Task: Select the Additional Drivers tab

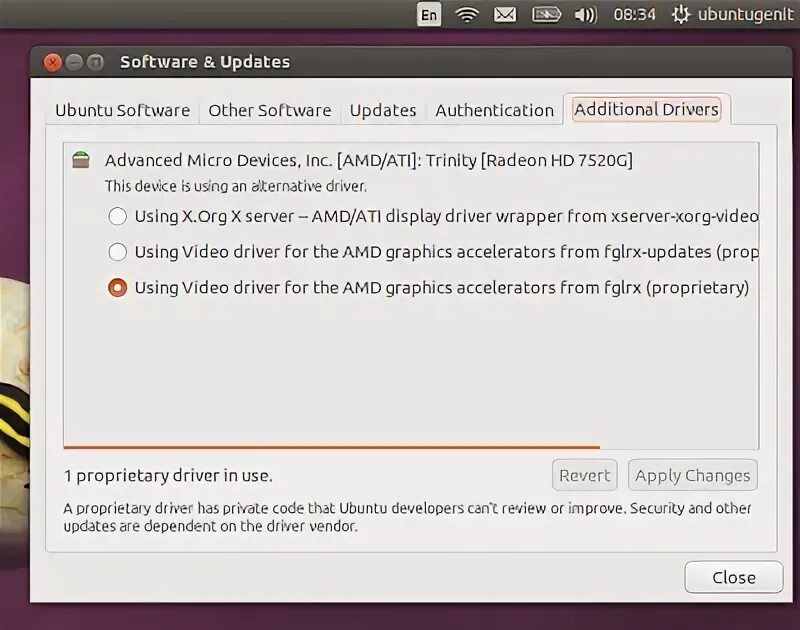Action: tap(646, 109)
